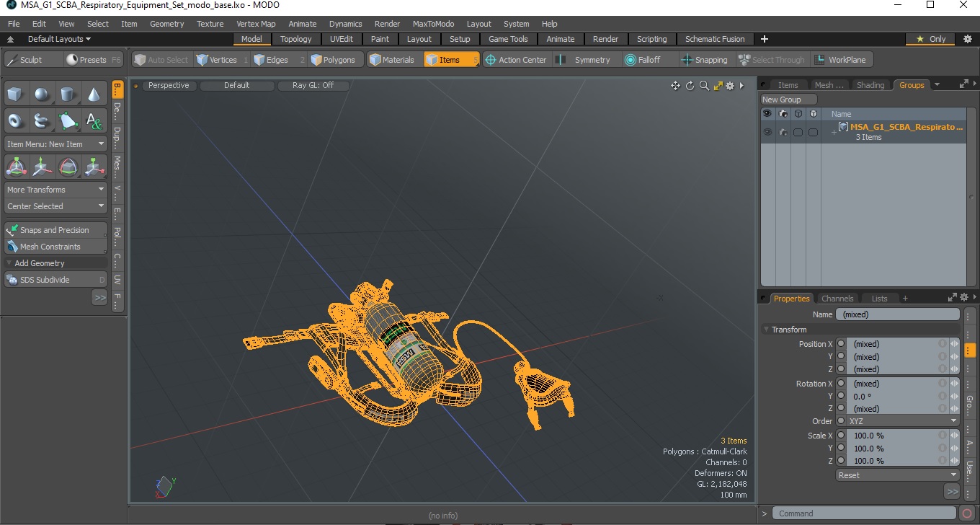Click the record icon beside Command field
This screenshot has width=980, height=525.
(967, 513)
